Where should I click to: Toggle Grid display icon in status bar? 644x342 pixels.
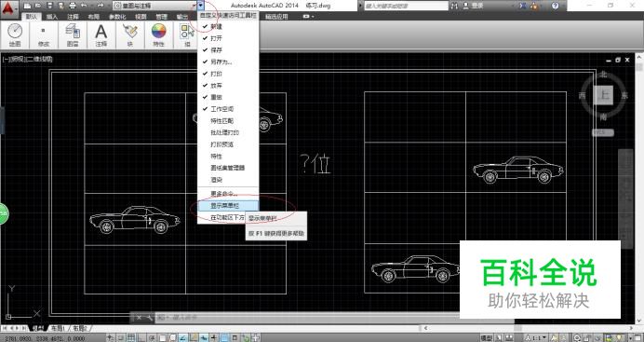(130, 338)
